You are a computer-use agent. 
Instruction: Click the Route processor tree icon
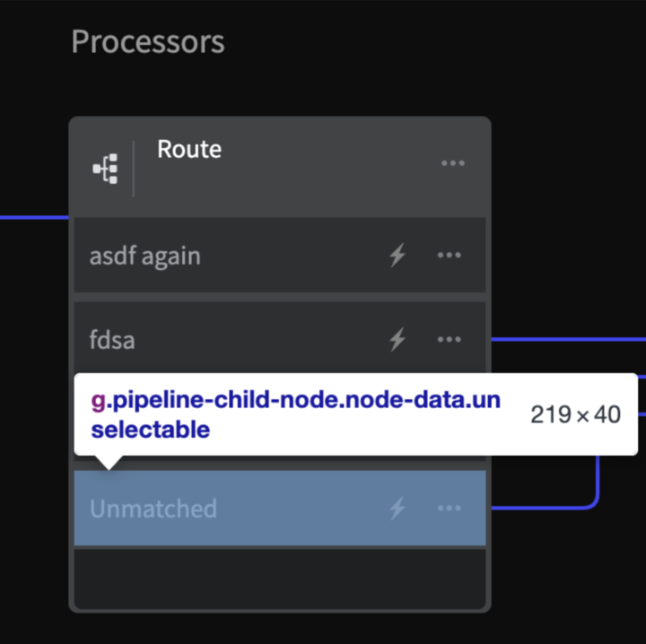pyautogui.click(x=106, y=169)
